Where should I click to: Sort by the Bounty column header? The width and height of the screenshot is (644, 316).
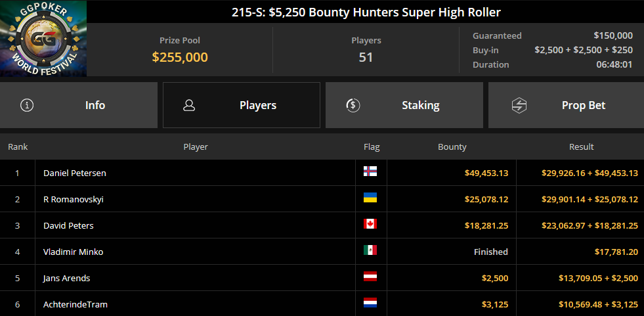click(452, 147)
